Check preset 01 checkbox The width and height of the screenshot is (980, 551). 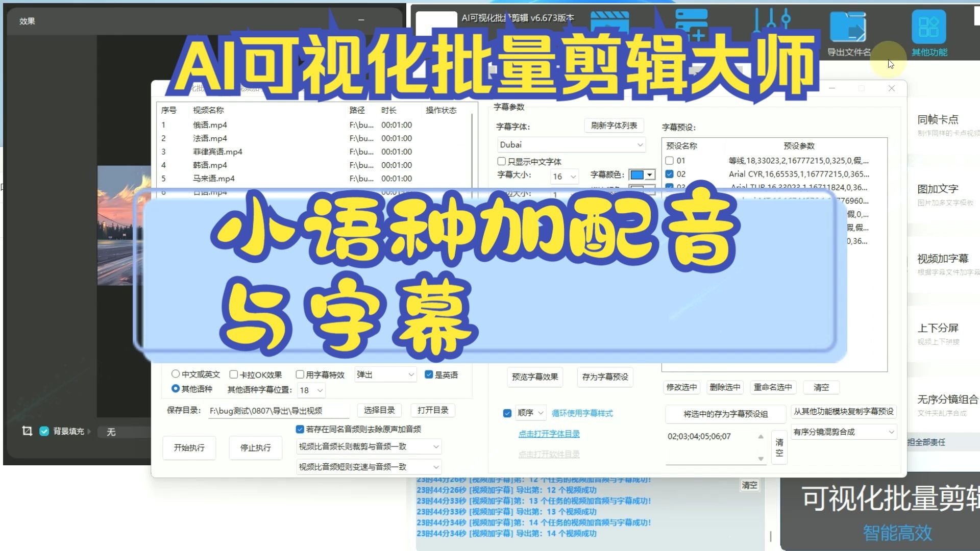(669, 160)
